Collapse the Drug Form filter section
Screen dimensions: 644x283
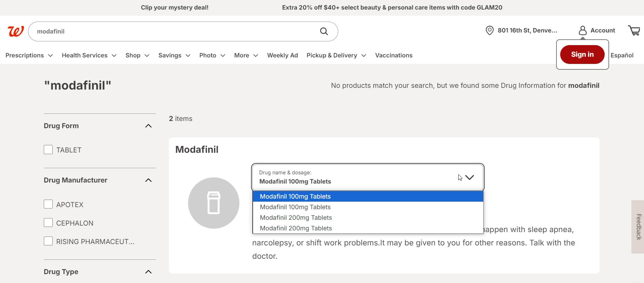click(x=148, y=126)
